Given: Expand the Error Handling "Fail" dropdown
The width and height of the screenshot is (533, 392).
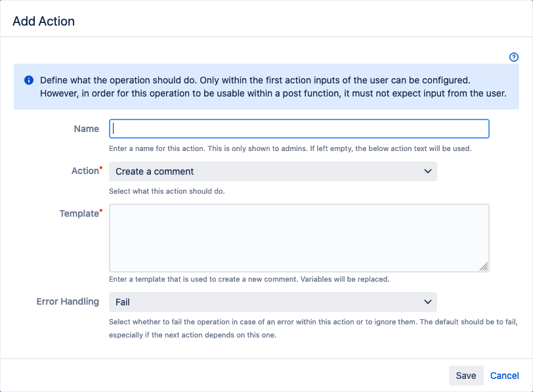Looking at the screenshot, I should 272,302.
